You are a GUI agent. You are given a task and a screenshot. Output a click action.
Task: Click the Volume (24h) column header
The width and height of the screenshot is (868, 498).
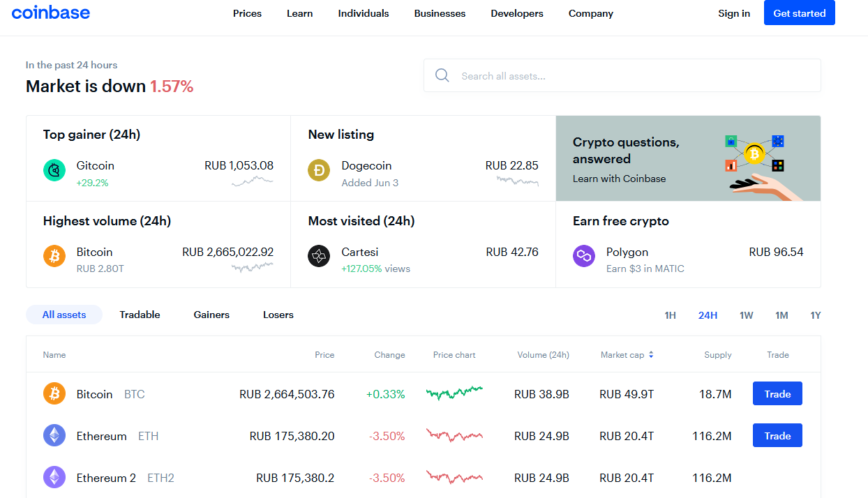[x=543, y=355]
